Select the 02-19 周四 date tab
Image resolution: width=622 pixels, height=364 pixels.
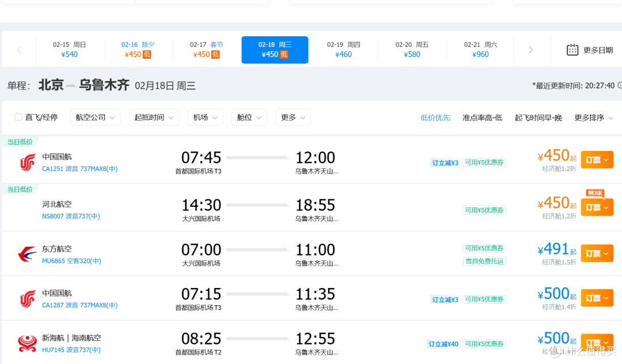[343, 50]
